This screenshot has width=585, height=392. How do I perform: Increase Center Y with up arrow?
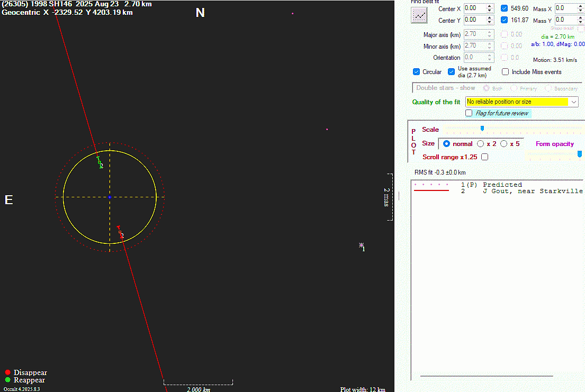click(490, 17)
